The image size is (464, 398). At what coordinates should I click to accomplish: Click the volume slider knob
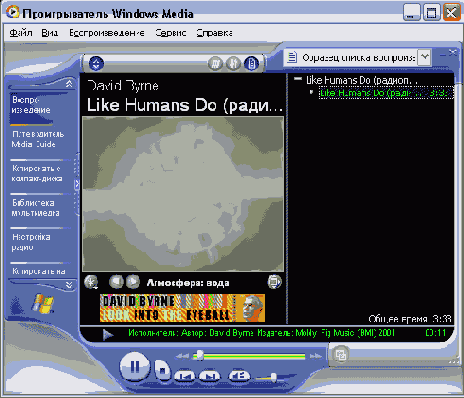(x=273, y=377)
